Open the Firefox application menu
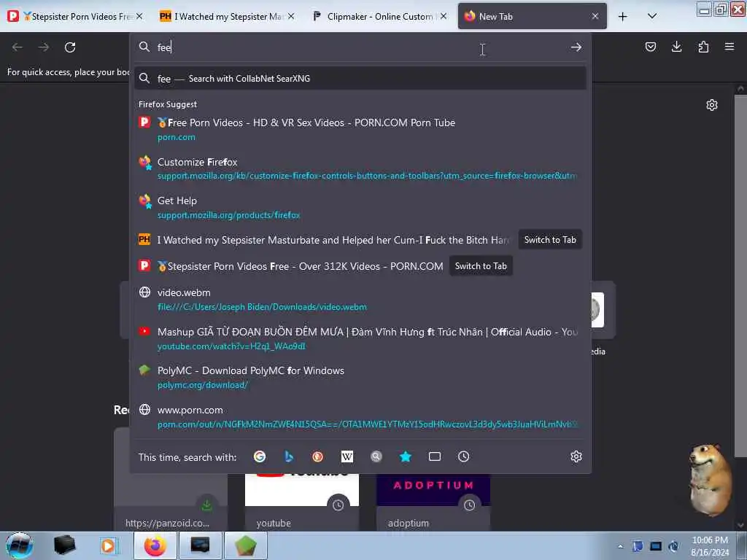 pyautogui.click(x=729, y=47)
